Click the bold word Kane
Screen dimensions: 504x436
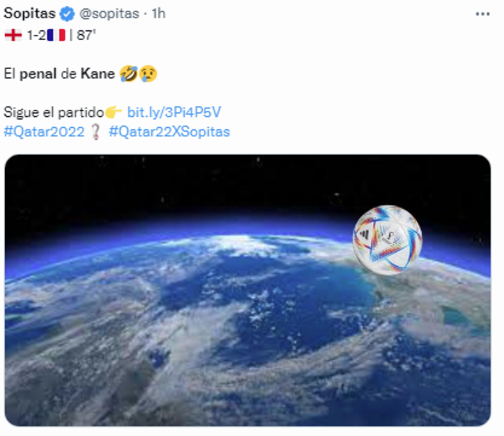(98, 74)
